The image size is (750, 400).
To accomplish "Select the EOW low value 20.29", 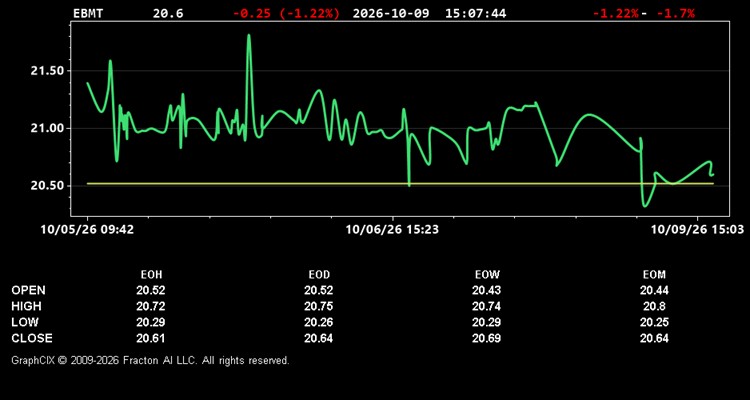I will coord(486,322).
